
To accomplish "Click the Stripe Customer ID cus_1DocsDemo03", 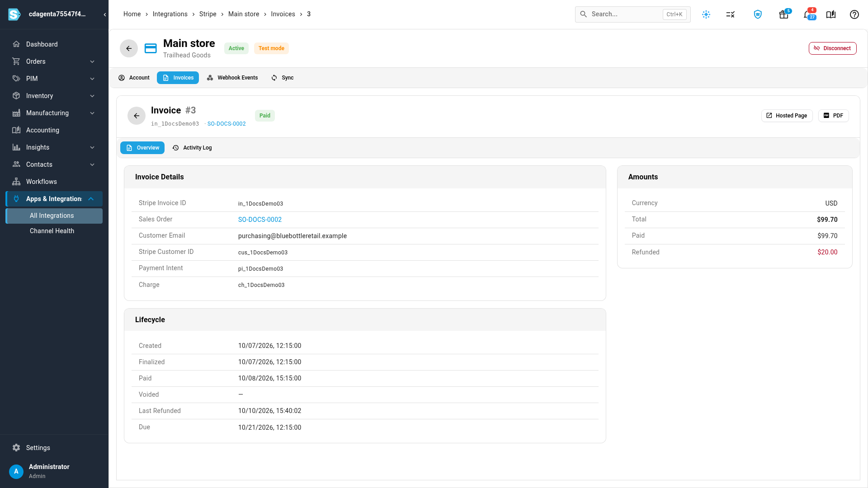I will 263,253.
